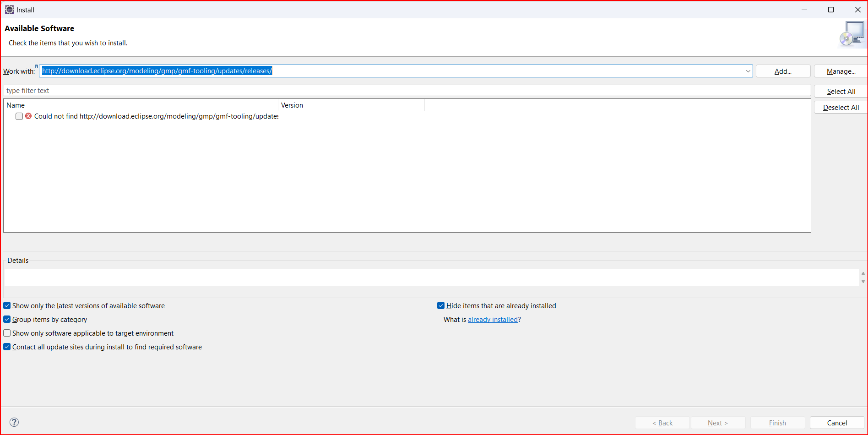
Task: Sort by the Version column header
Action: (x=351, y=105)
